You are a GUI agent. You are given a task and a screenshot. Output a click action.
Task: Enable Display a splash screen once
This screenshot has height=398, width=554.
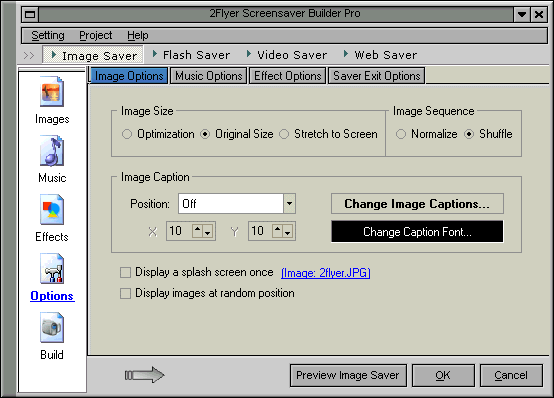click(x=125, y=273)
